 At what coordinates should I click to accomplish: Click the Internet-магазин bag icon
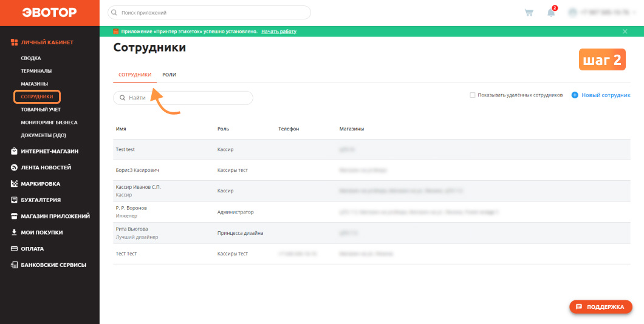(x=14, y=151)
